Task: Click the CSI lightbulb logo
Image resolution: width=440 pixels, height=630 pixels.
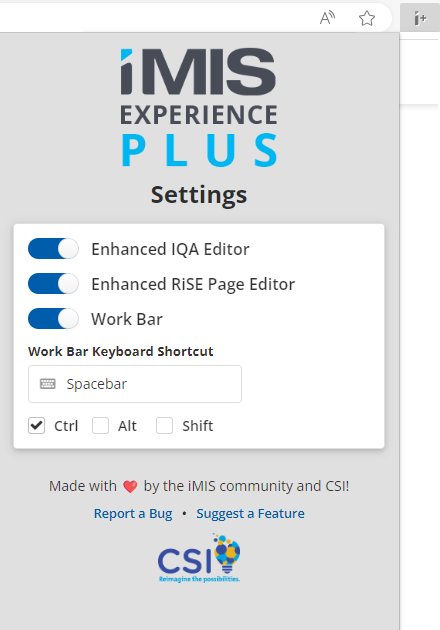Action: pyautogui.click(x=199, y=558)
